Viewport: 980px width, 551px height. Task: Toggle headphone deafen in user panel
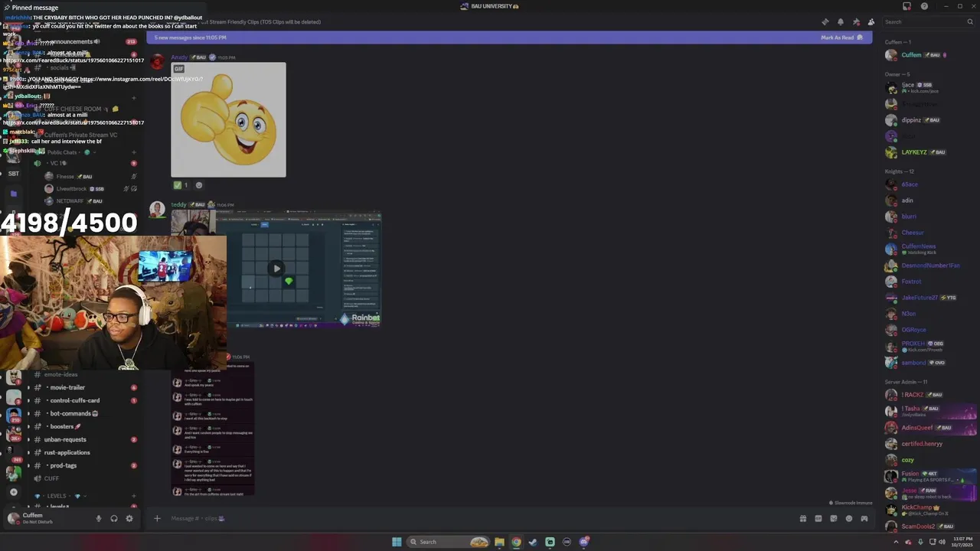[114, 518]
